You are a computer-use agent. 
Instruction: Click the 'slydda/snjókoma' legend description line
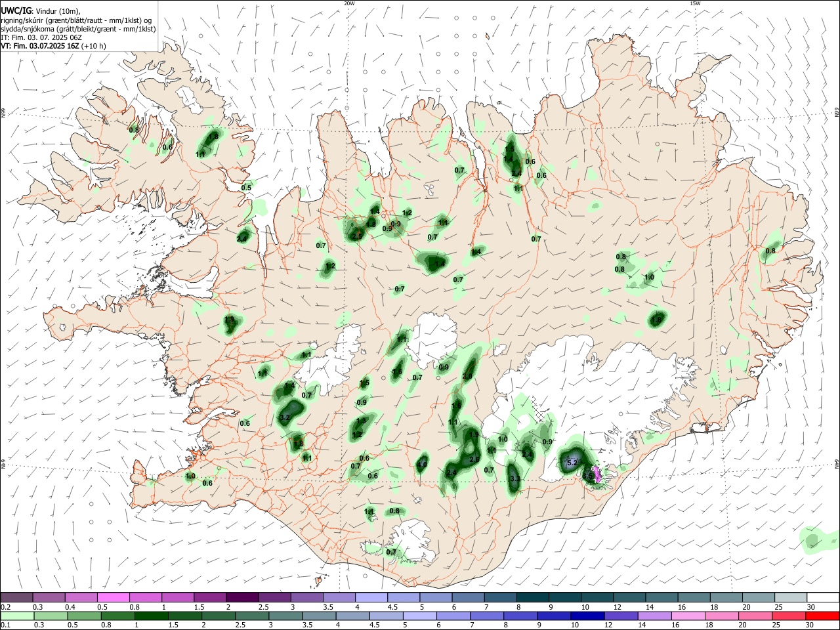point(78,29)
